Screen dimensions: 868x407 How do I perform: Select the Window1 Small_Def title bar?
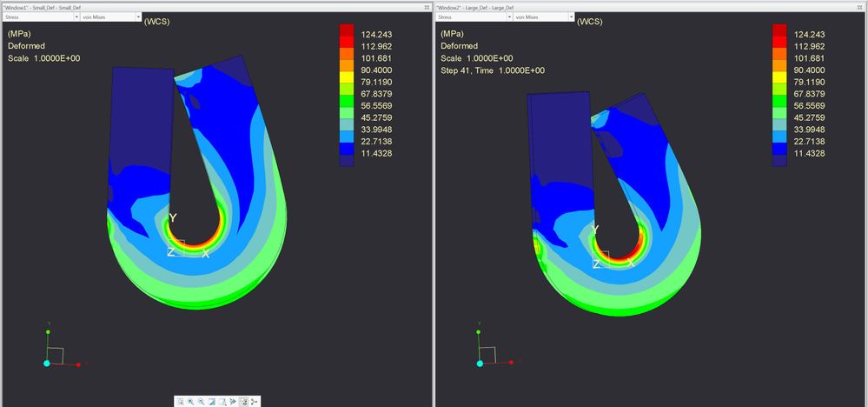[x=174, y=5]
